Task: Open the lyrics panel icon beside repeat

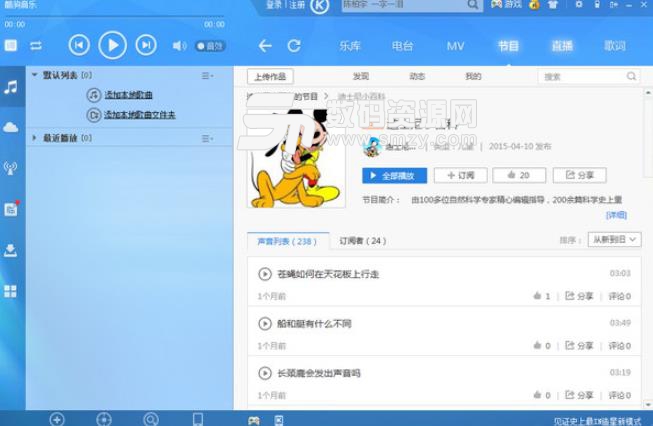Action: [11, 45]
